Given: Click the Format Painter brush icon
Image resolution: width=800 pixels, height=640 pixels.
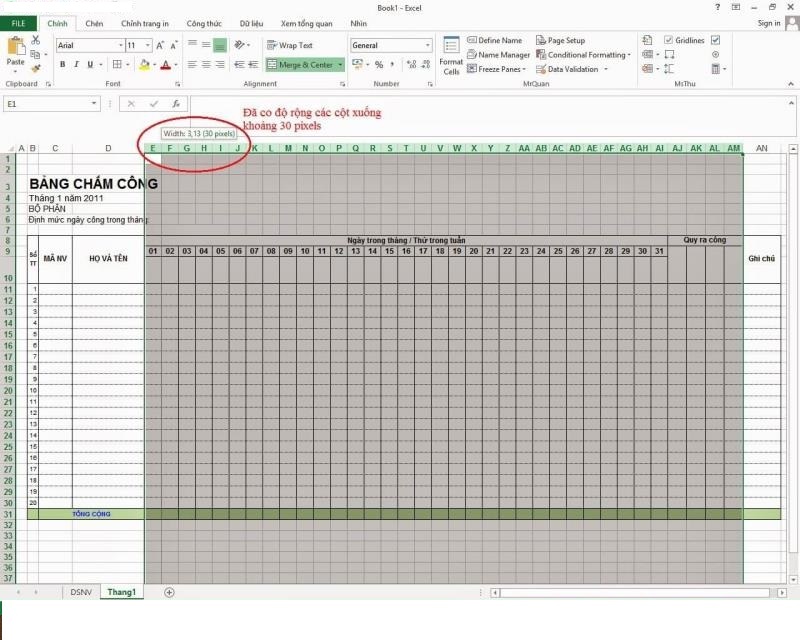Looking at the screenshot, I should pos(36,69).
